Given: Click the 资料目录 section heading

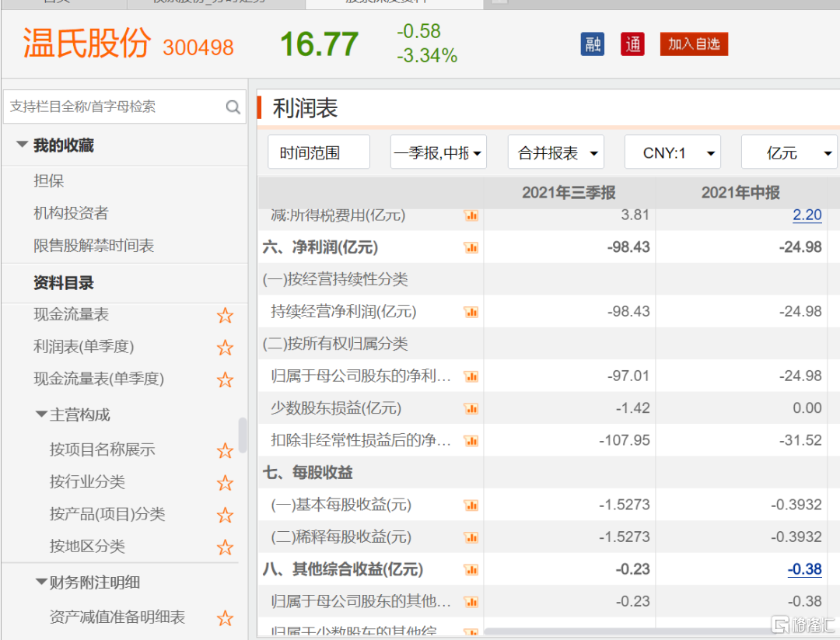Looking at the screenshot, I should pyautogui.click(x=64, y=283).
